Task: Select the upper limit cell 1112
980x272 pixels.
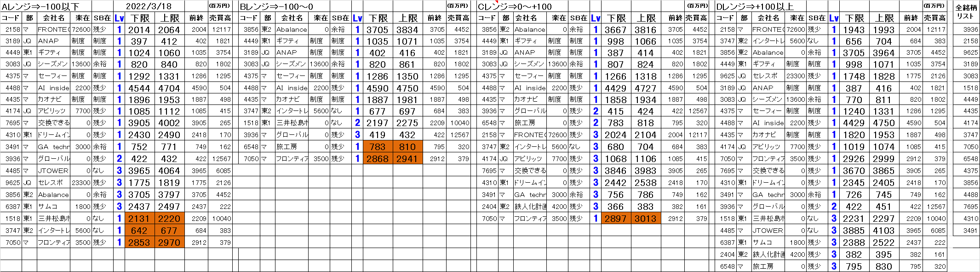Action: 169,111
